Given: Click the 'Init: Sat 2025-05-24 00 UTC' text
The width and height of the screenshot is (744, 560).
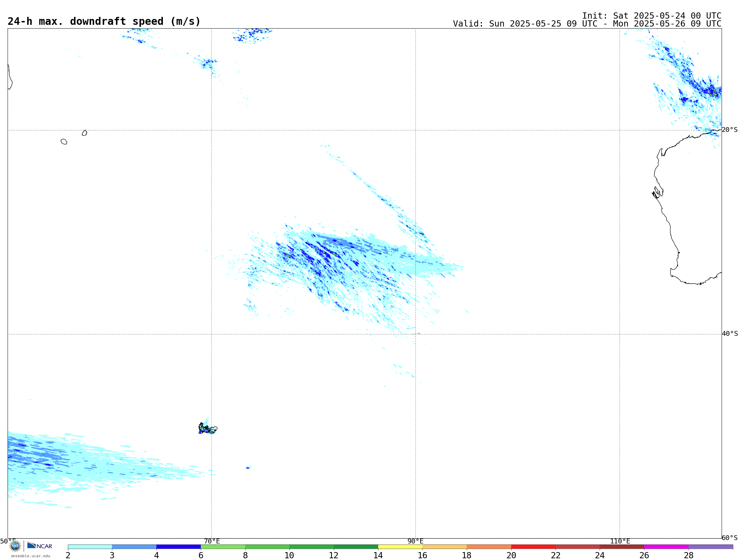Looking at the screenshot, I should [652, 16].
